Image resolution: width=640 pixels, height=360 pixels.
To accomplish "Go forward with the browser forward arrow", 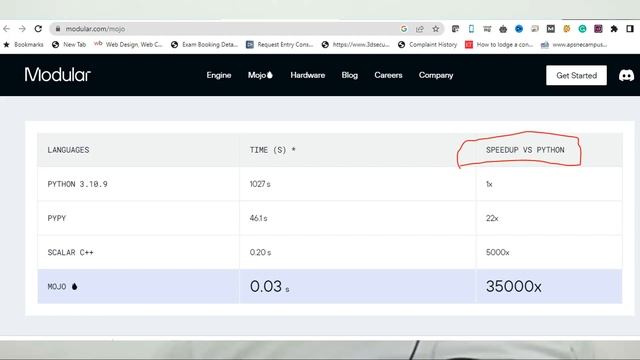I will pos(22,29).
